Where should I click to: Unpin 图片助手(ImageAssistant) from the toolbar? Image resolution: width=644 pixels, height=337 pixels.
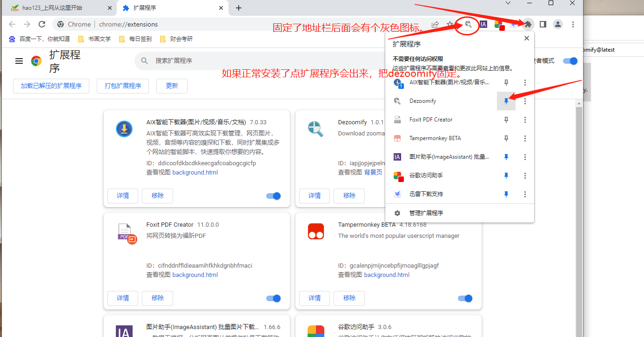[506, 157]
